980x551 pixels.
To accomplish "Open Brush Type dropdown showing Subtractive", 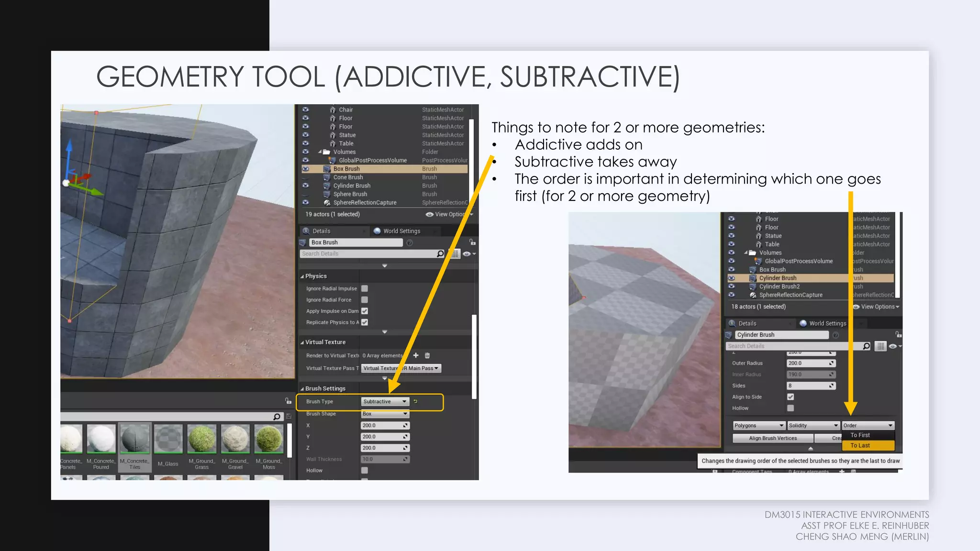I will [x=385, y=401].
